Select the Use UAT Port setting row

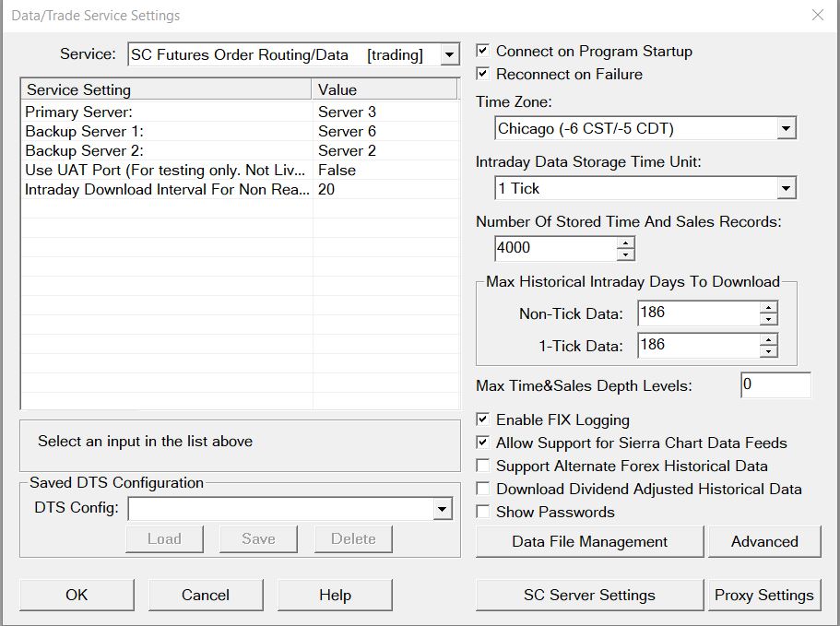tap(240, 170)
